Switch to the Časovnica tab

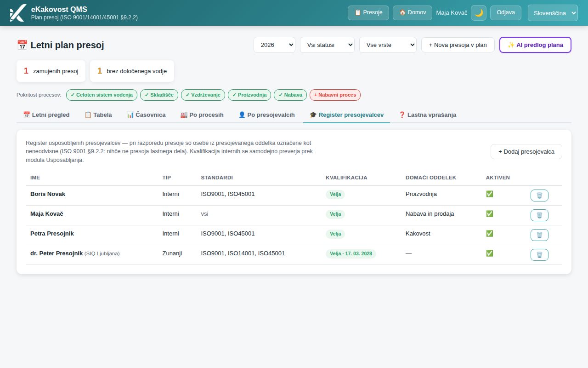click(146, 115)
